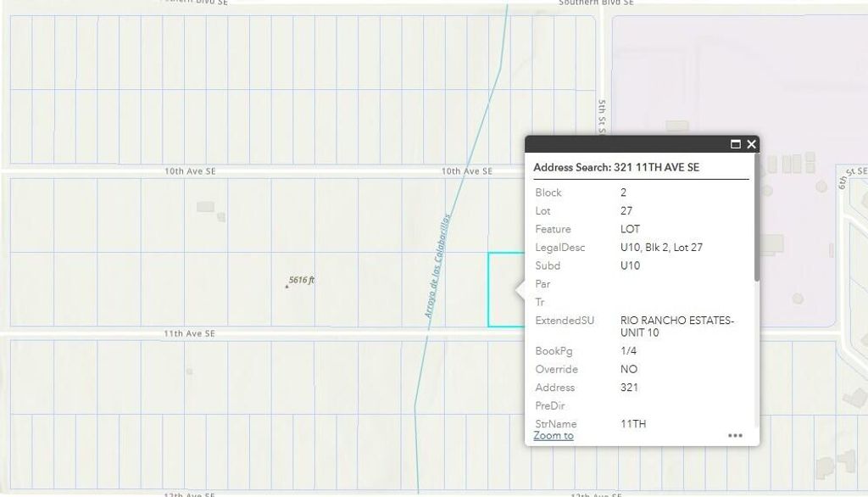This screenshot has height=497, width=868.
Task: Close the Address Search popup
Action: [751, 145]
